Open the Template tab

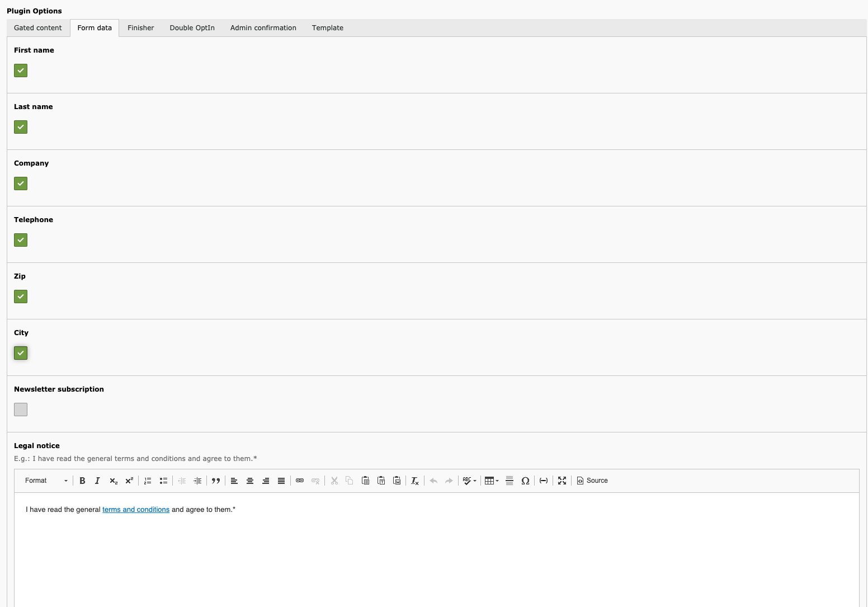pyautogui.click(x=328, y=28)
